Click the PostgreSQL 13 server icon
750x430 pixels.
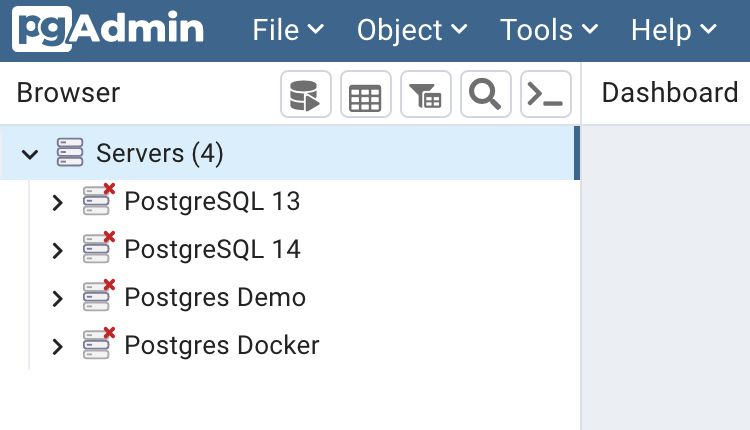pos(98,201)
